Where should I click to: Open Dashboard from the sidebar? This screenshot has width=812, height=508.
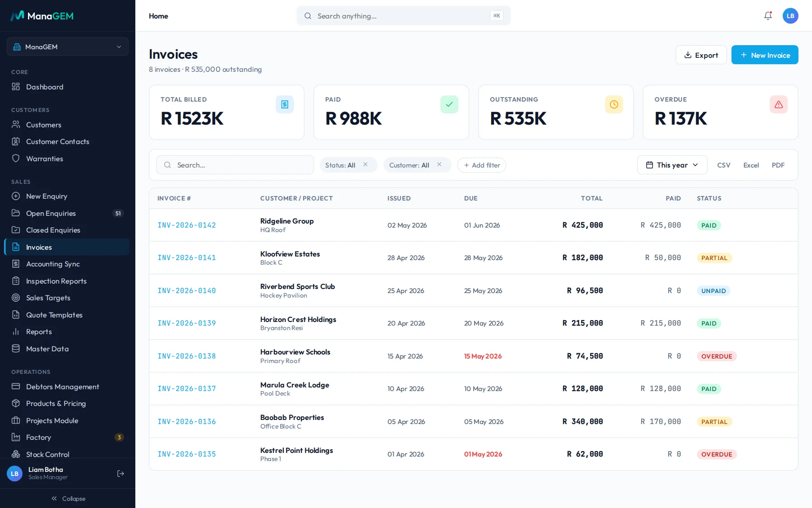[x=67, y=87]
